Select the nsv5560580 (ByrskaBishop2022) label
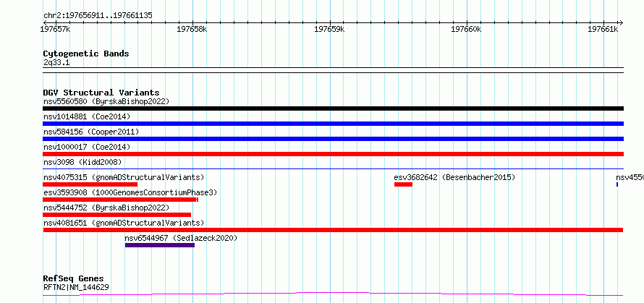 pyautogui.click(x=106, y=101)
